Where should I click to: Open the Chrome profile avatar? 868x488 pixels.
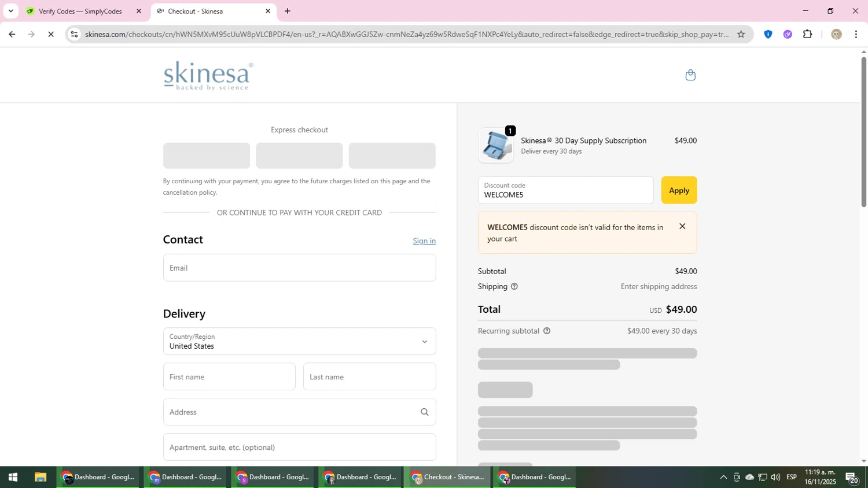point(836,34)
